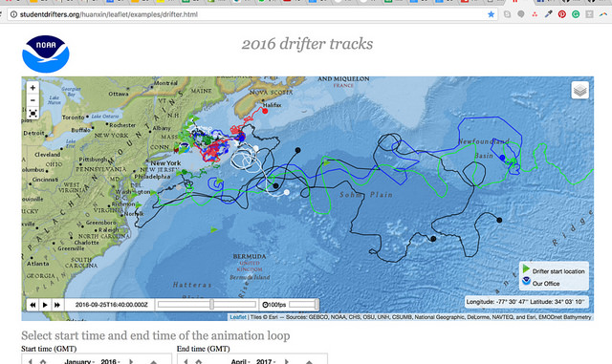Click the animation time slider handle
Image resolution: width=612 pixels, height=364 pixels.
[212, 304]
